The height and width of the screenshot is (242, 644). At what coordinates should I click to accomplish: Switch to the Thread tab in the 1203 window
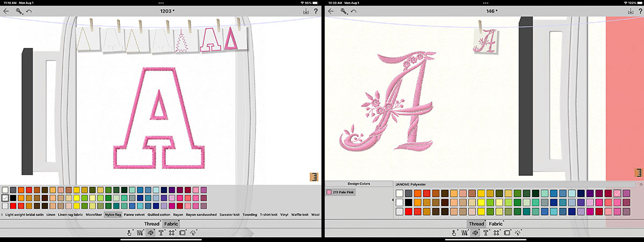152,224
